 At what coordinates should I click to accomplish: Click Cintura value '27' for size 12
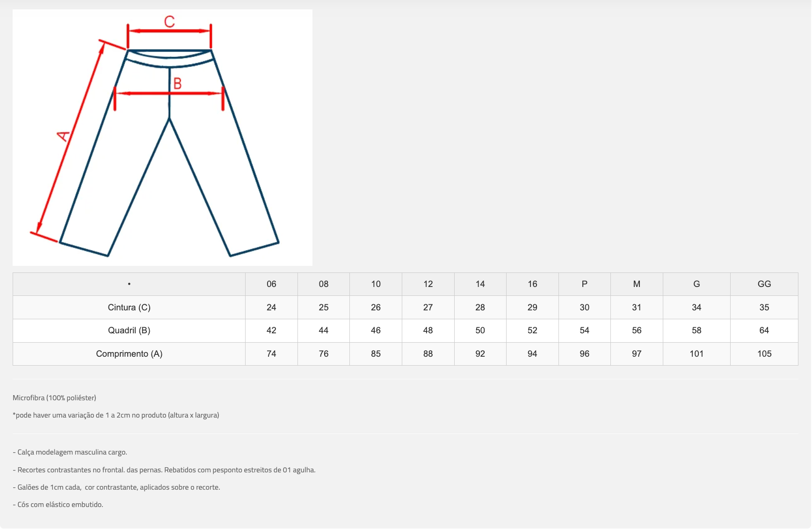pyautogui.click(x=428, y=308)
